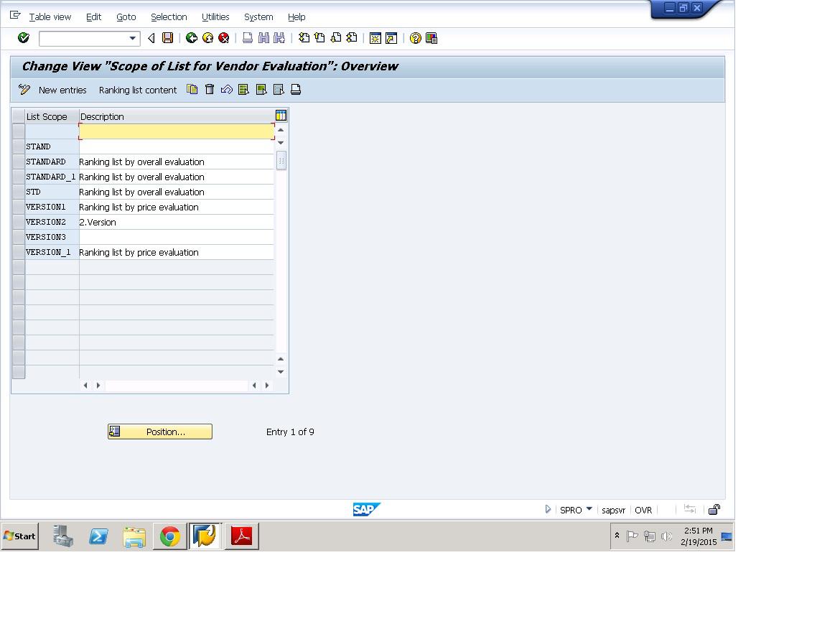Click the Ranking list content button
Viewport: 840px width, 629px height.
[138, 90]
